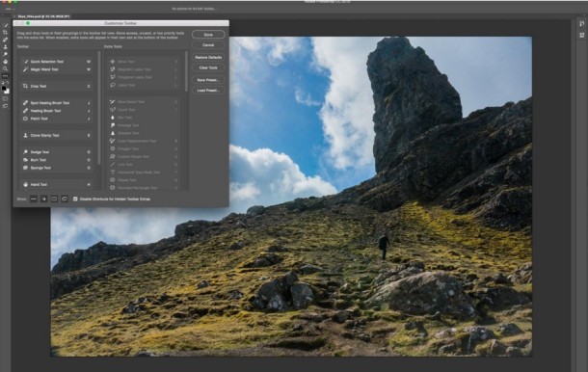Toggle Show foreground/background colors button
The image size is (588, 372).
coord(44,199)
